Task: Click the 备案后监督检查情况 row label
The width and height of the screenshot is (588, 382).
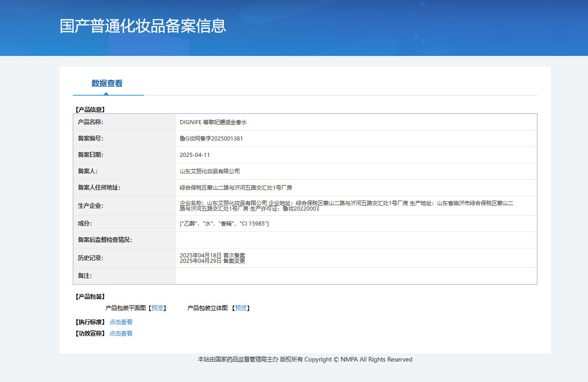Action: point(105,240)
